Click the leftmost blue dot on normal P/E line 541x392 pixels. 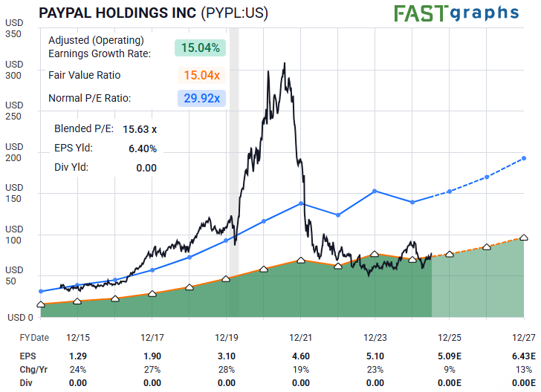pyautogui.click(x=40, y=291)
